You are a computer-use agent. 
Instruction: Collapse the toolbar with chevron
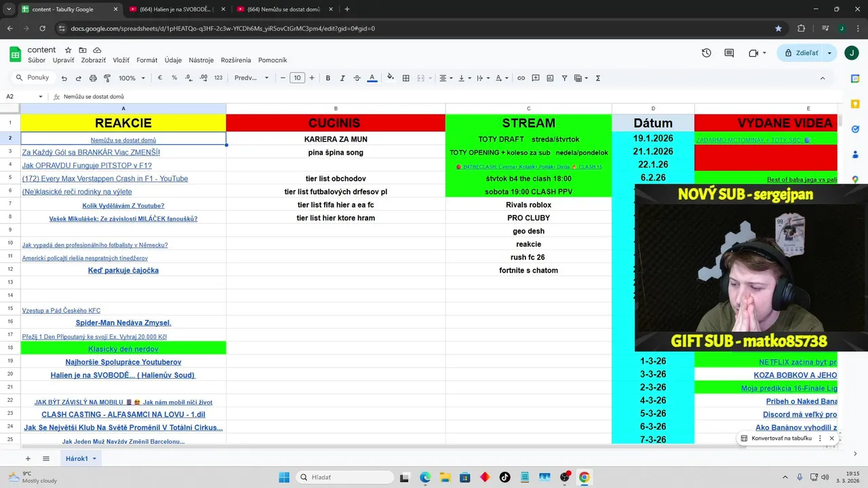(823, 78)
